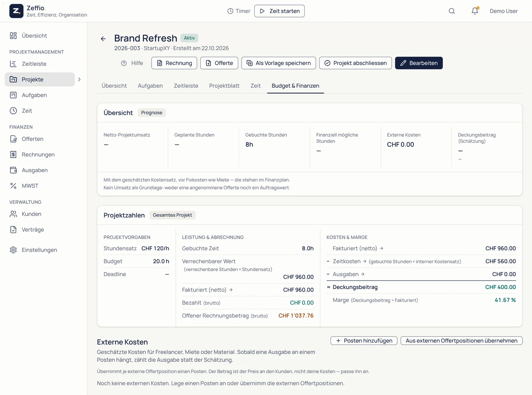Open Offerten in the sidebar
Image resolution: width=532 pixels, height=395 pixels.
(x=40, y=139)
